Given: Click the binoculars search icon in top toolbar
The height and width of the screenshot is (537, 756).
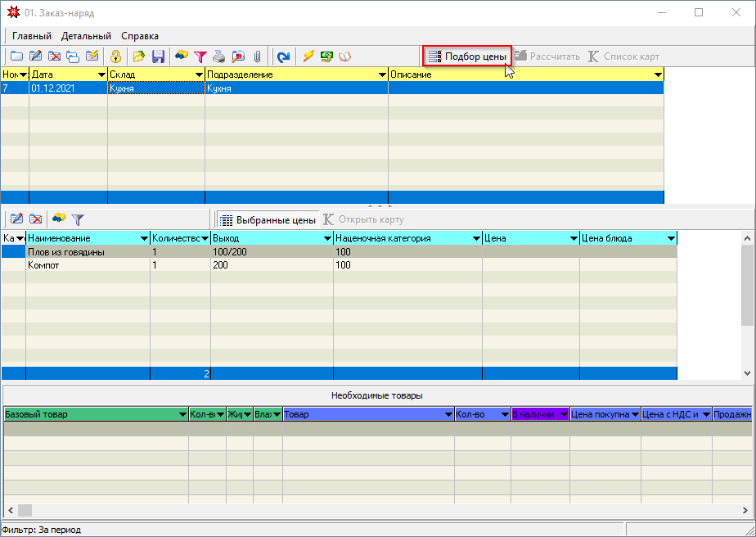Looking at the screenshot, I should click(x=182, y=56).
